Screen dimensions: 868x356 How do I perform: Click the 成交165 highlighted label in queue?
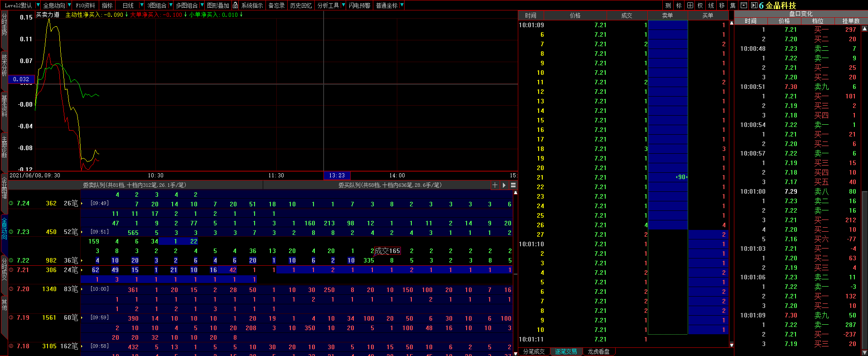pos(387,251)
